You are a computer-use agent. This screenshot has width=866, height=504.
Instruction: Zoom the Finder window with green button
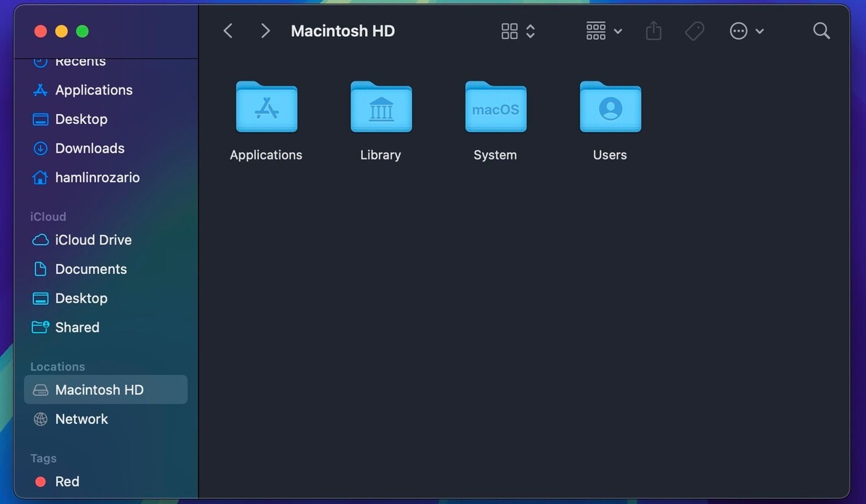coord(82,31)
